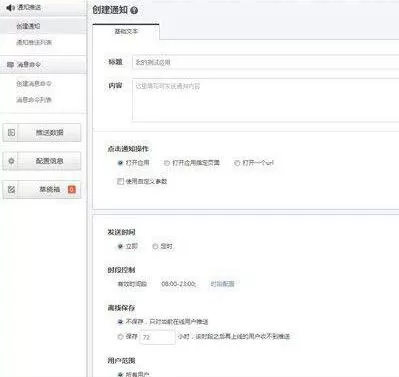Click the 08:00-23:00 time range text
Screen dimensions: 399x377
pos(179,284)
